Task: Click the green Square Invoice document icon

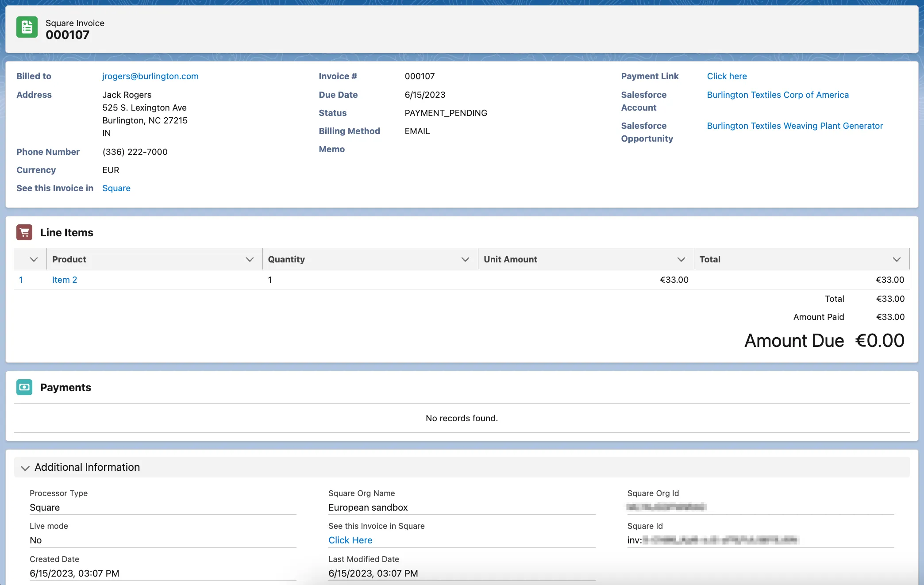Action: coord(27,27)
